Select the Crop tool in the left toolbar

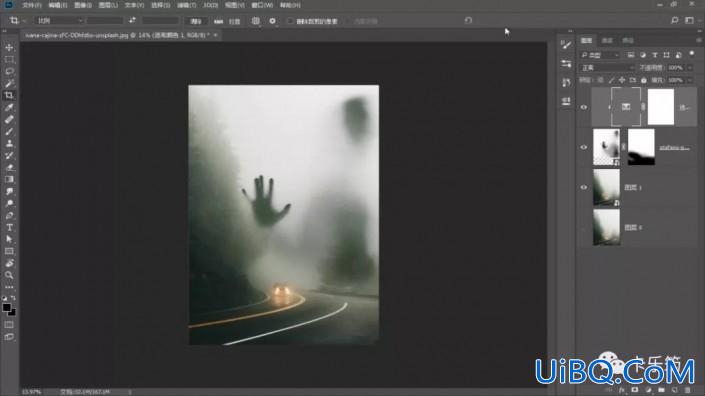(9, 95)
